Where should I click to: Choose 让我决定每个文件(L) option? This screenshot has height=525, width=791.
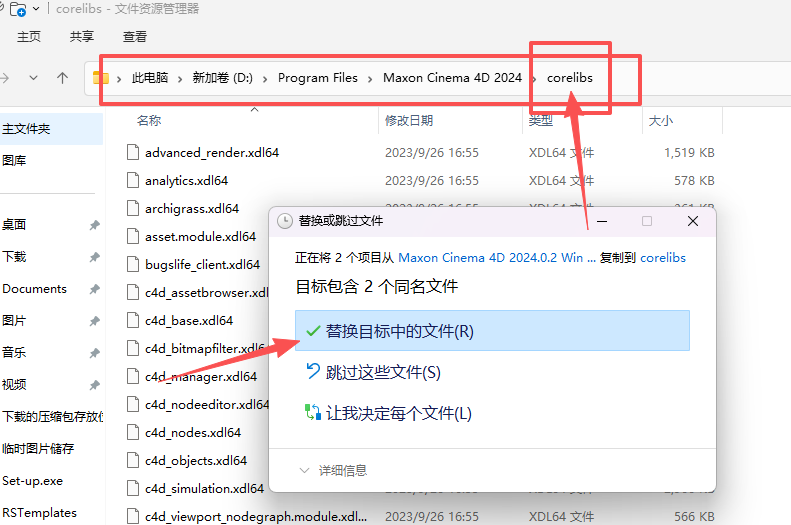(389, 413)
